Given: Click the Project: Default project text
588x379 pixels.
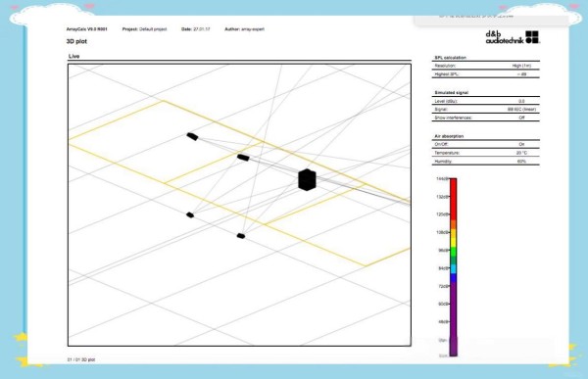Looking at the screenshot, I should [144, 28].
